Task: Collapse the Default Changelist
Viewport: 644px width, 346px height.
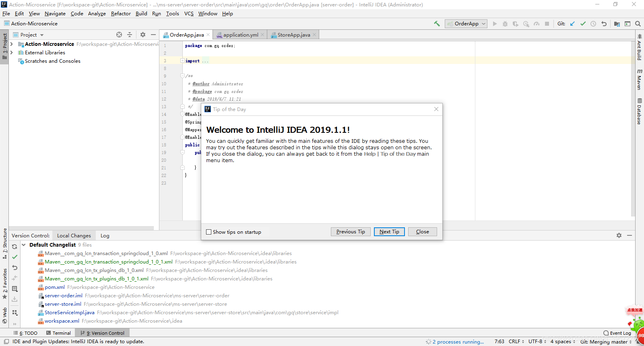Action: pyautogui.click(x=24, y=245)
